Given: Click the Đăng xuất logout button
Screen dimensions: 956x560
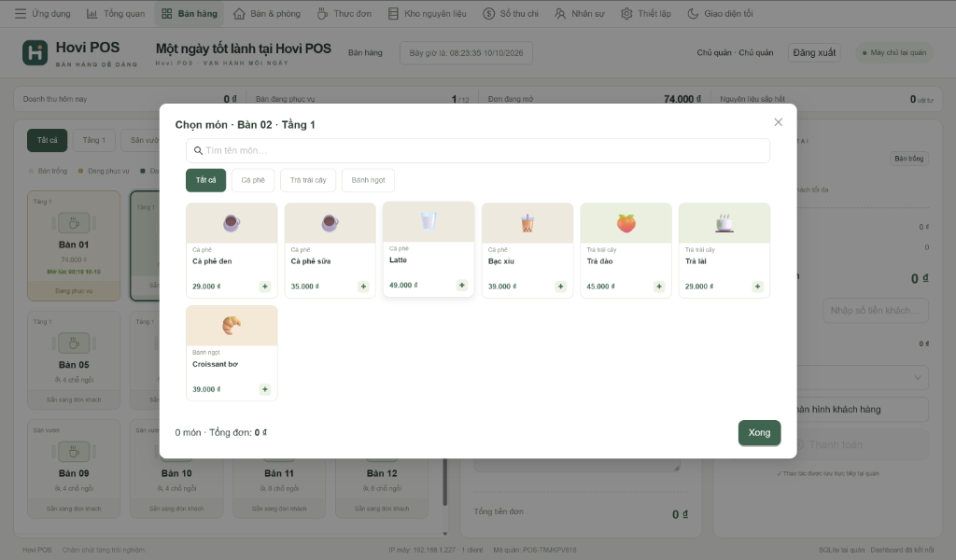Looking at the screenshot, I should pos(814,53).
